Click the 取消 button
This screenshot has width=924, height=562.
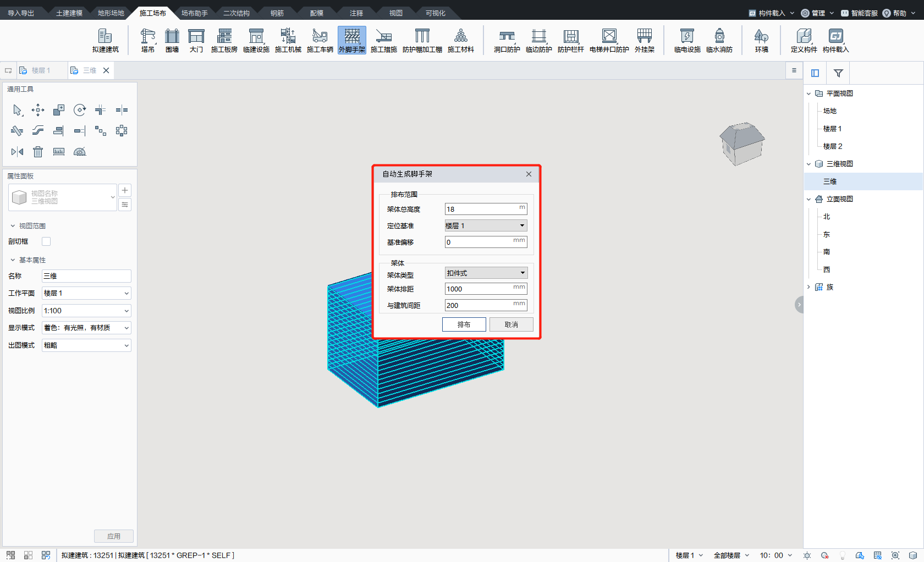tap(511, 324)
